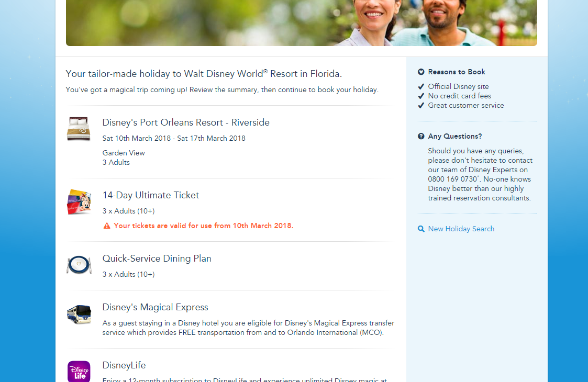Click the stay dates Sat 10th March text
The width and height of the screenshot is (588, 382).
click(x=174, y=138)
